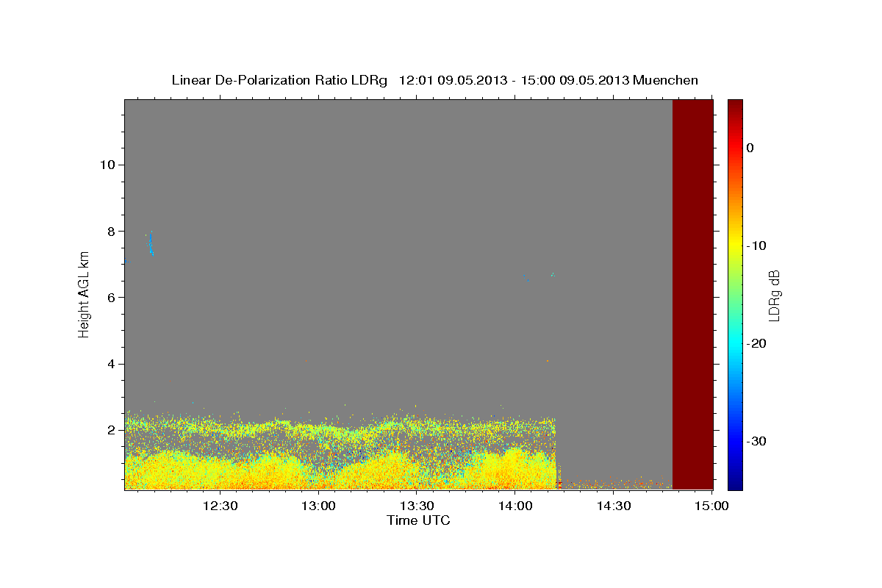Click the dark red block before 15:00
The width and height of the screenshot is (882, 588).
pyautogui.click(x=692, y=294)
